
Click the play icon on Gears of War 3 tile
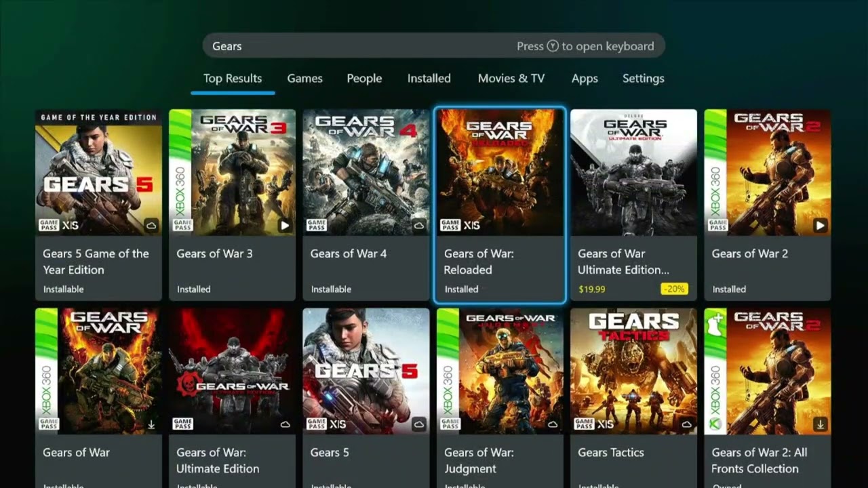(x=285, y=225)
